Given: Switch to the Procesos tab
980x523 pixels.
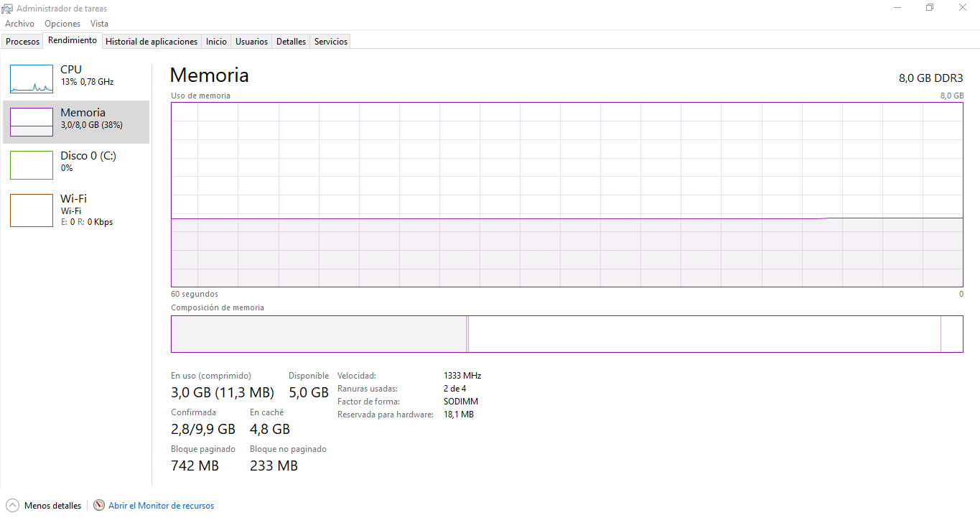Looking at the screenshot, I should click(x=22, y=42).
